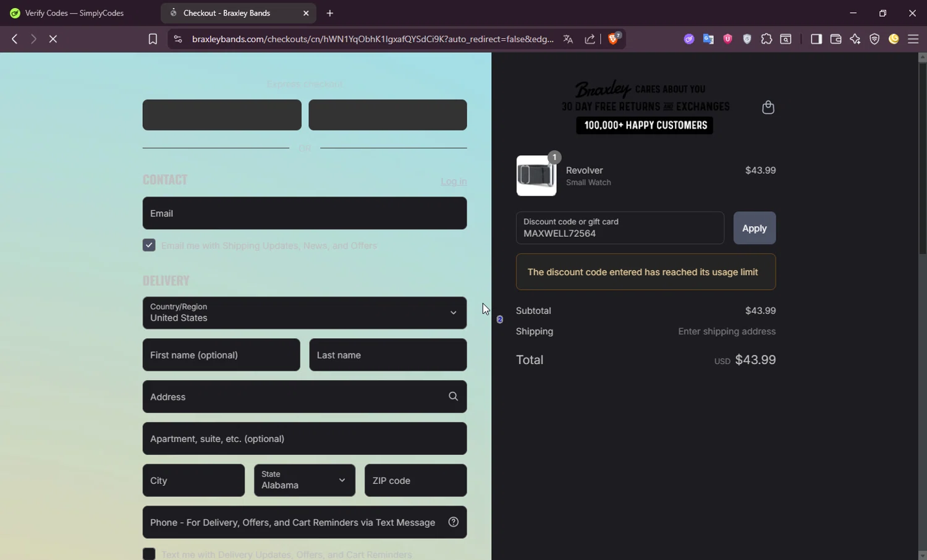Click the discount code field with MAXWELL72564
The width and height of the screenshot is (927, 560).
[620, 228]
